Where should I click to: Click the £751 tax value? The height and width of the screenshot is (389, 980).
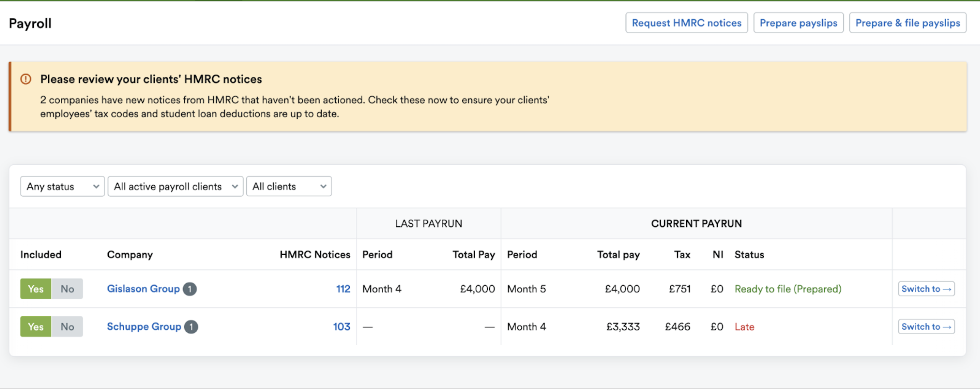680,289
